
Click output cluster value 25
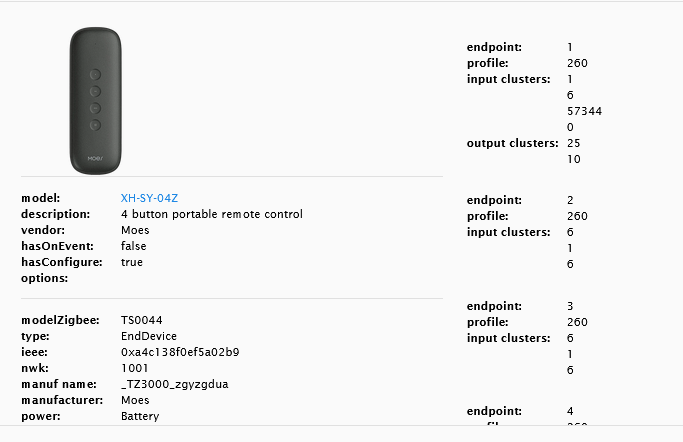(574, 143)
